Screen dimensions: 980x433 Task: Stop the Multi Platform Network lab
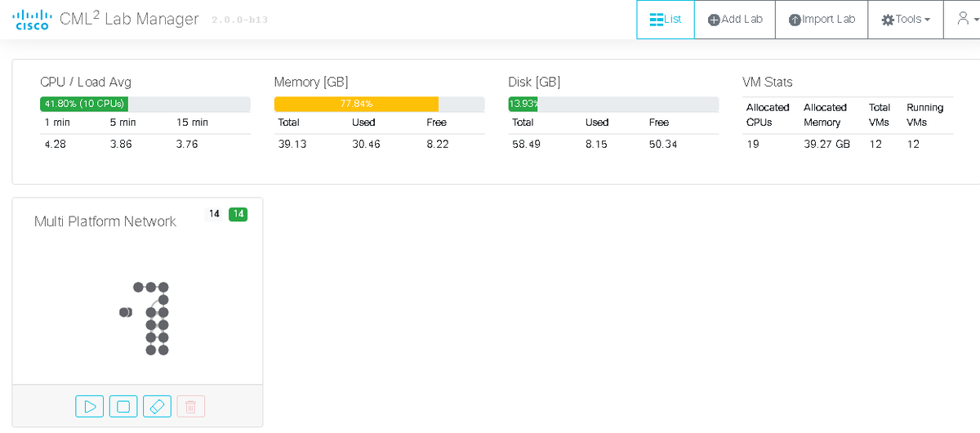coord(123,406)
